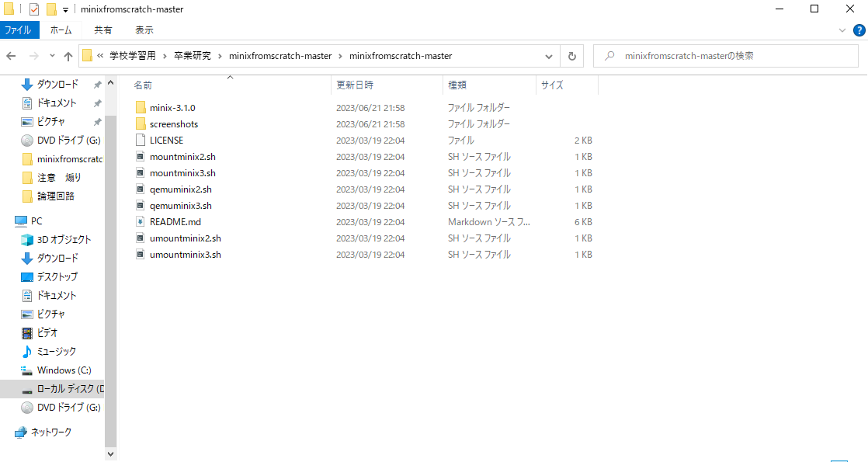The width and height of the screenshot is (868, 462).
Task: Navigate to 学校学習用 in breadcrumb
Action: (x=132, y=56)
